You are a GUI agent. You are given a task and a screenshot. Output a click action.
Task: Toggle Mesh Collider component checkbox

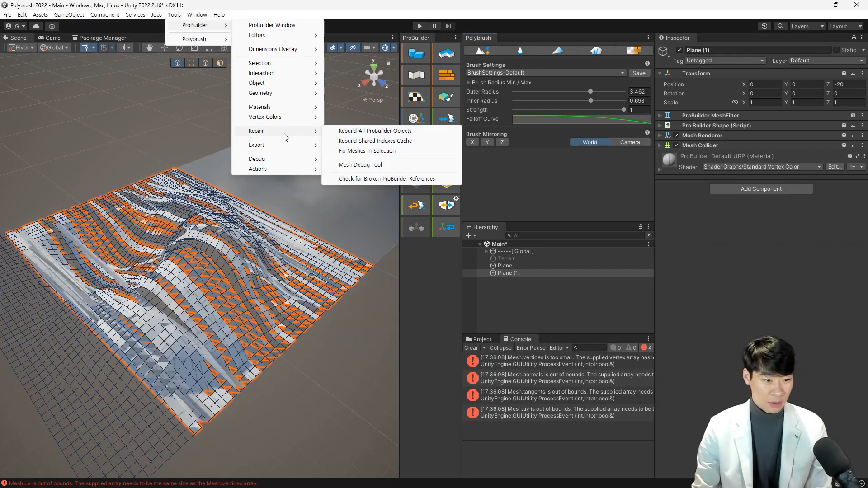[676, 145]
